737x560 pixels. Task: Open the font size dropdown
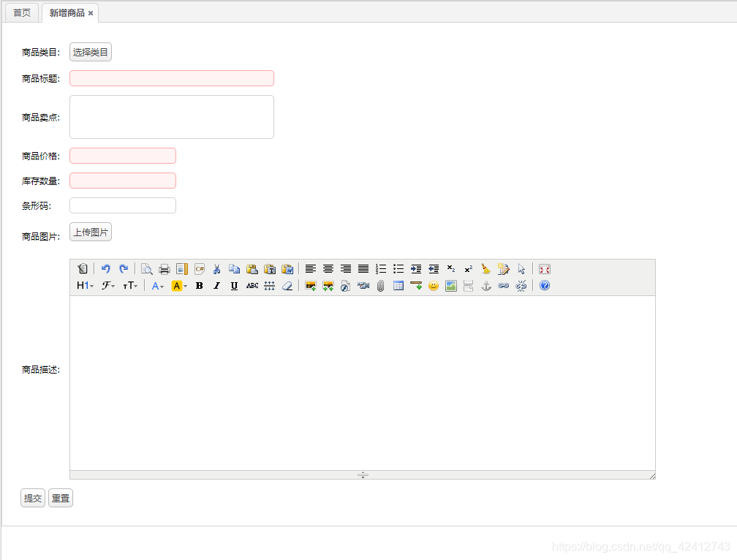(x=130, y=286)
